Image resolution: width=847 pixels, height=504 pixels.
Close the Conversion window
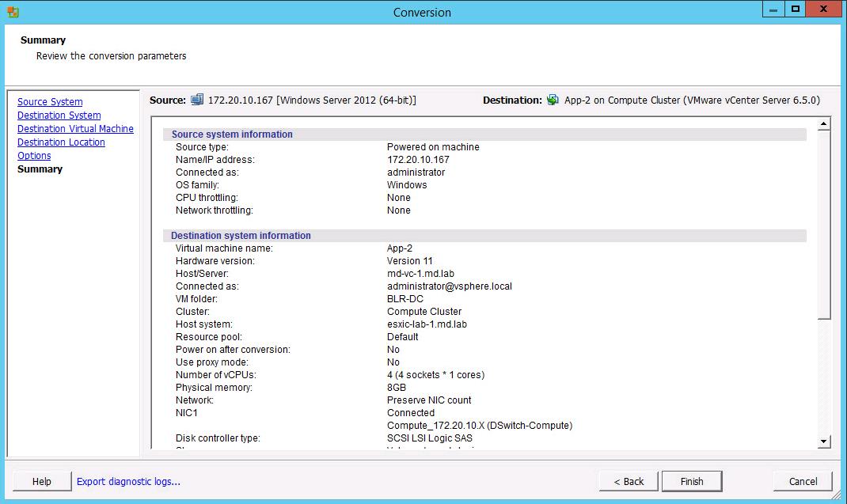(824, 9)
